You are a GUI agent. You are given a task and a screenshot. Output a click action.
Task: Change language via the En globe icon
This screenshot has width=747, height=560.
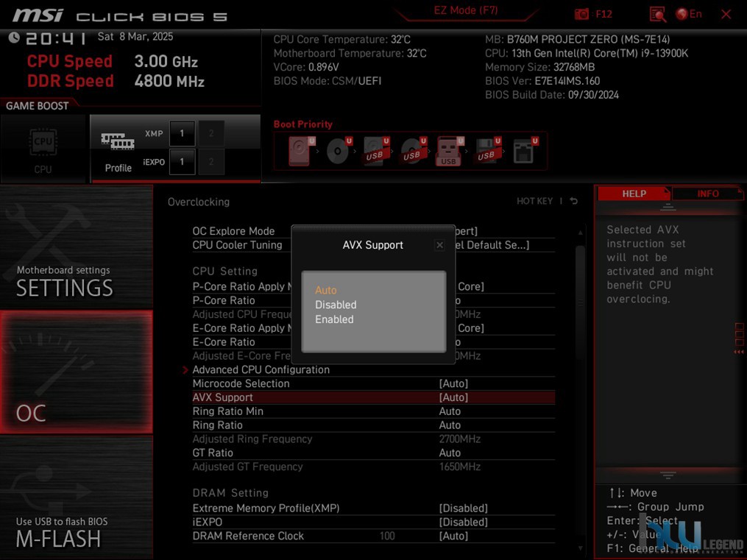pyautogui.click(x=689, y=14)
